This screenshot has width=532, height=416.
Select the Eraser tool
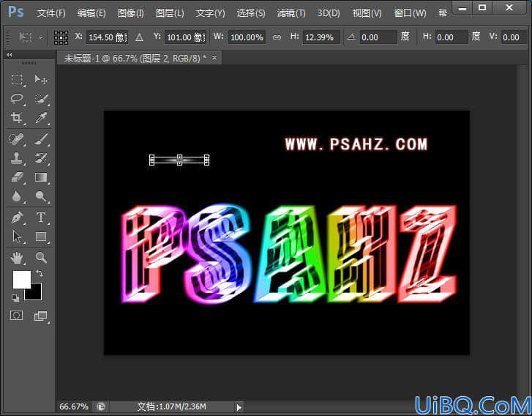(17, 177)
